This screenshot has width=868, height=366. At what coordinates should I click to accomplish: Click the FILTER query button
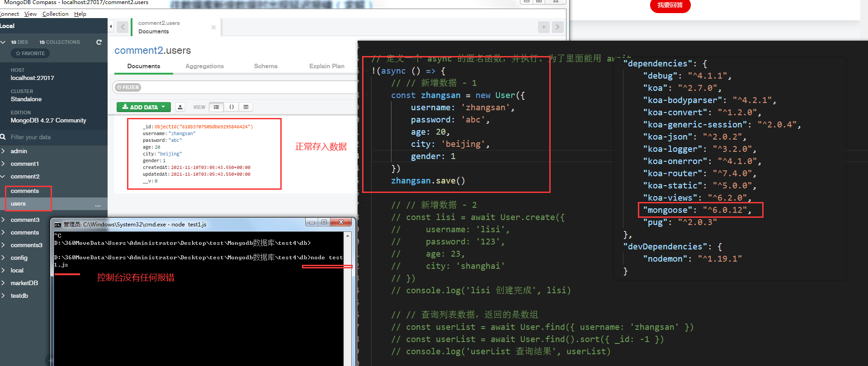click(x=128, y=87)
